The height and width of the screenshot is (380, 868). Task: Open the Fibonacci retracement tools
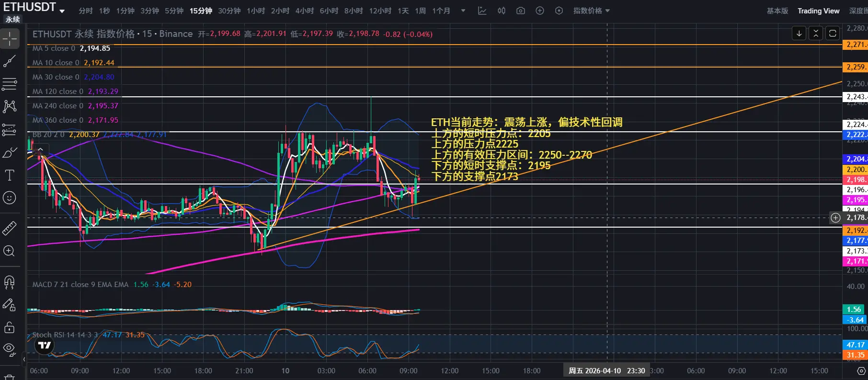10,84
